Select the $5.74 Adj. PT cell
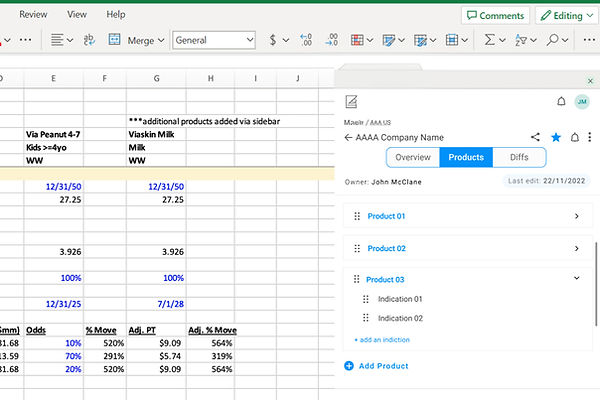Viewport: 600px width, 400px height. [x=156, y=356]
